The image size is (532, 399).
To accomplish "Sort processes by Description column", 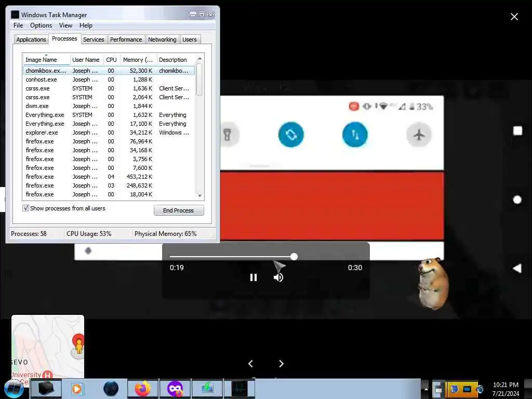I will pyautogui.click(x=176, y=60).
